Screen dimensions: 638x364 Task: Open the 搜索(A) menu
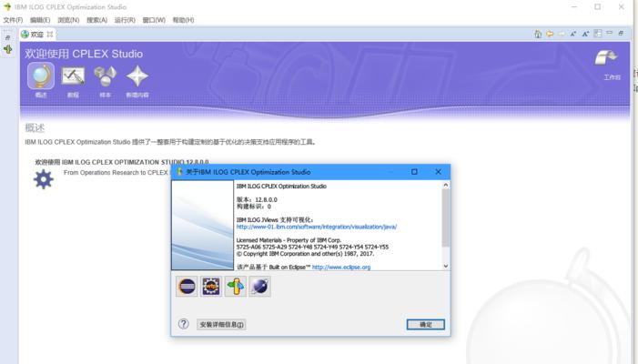tap(96, 20)
